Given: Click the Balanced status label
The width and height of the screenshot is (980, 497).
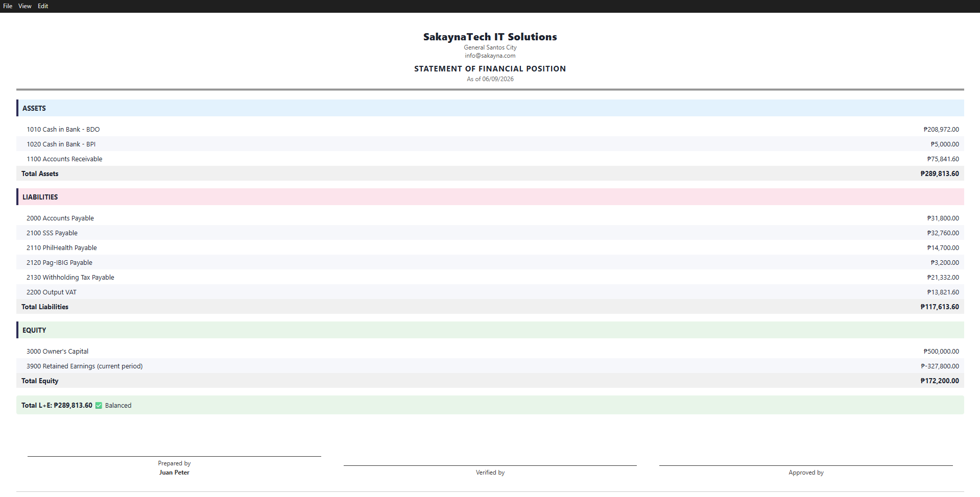Looking at the screenshot, I should point(118,406).
